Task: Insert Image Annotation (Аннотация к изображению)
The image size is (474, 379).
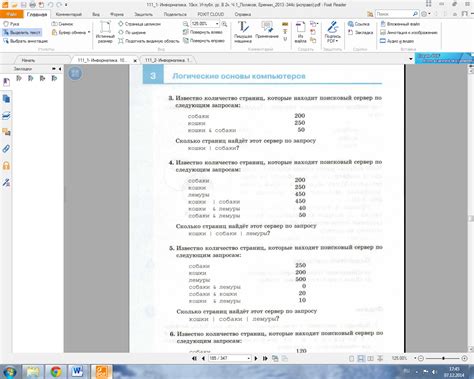Action: 409,32
